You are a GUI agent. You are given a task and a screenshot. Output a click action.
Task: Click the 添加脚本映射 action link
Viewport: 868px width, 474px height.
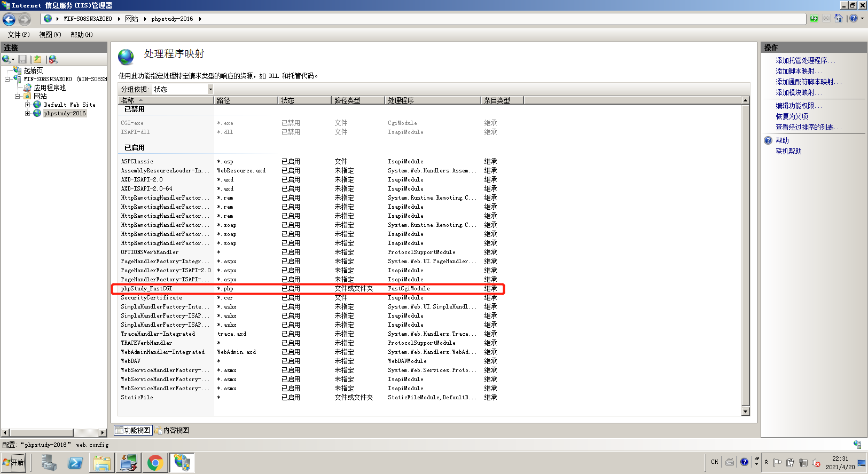pyautogui.click(x=799, y=72)
